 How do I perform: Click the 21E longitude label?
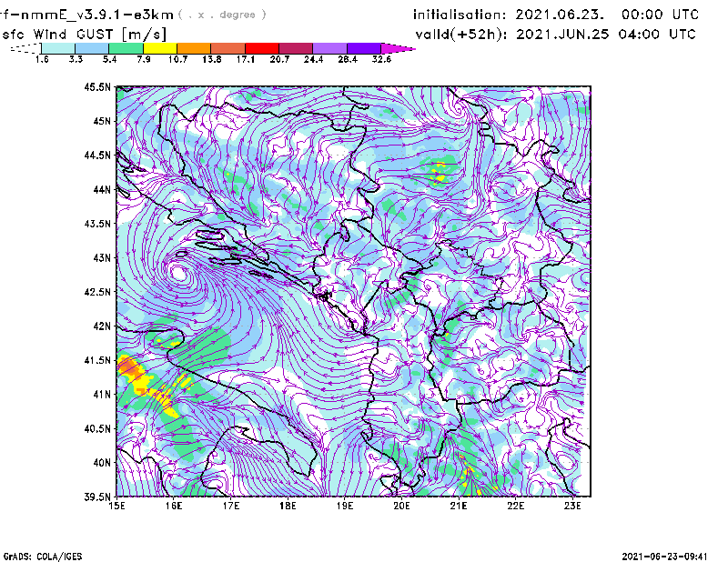pyautogui.click(x=459, y=506)
